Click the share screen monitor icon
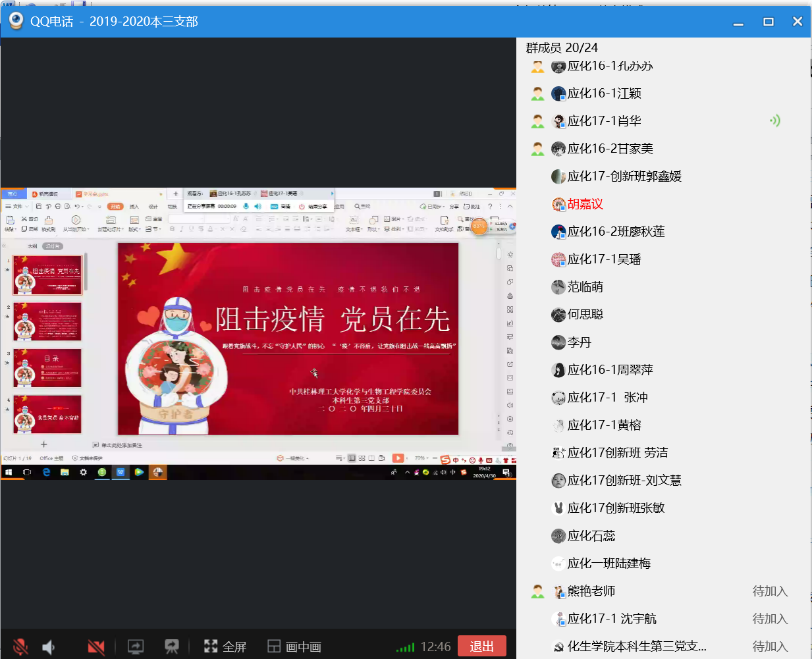 [x=136, y=647]
